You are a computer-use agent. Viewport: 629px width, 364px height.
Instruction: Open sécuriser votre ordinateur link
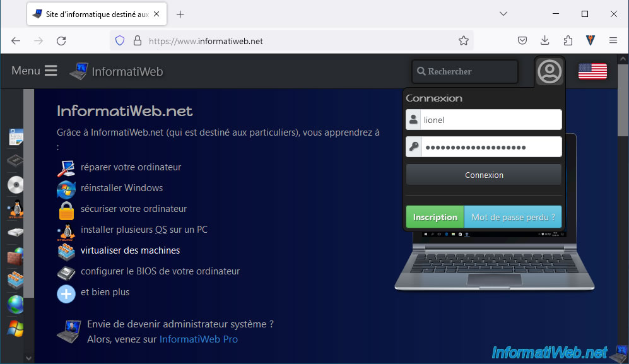(x=134, y=209)
